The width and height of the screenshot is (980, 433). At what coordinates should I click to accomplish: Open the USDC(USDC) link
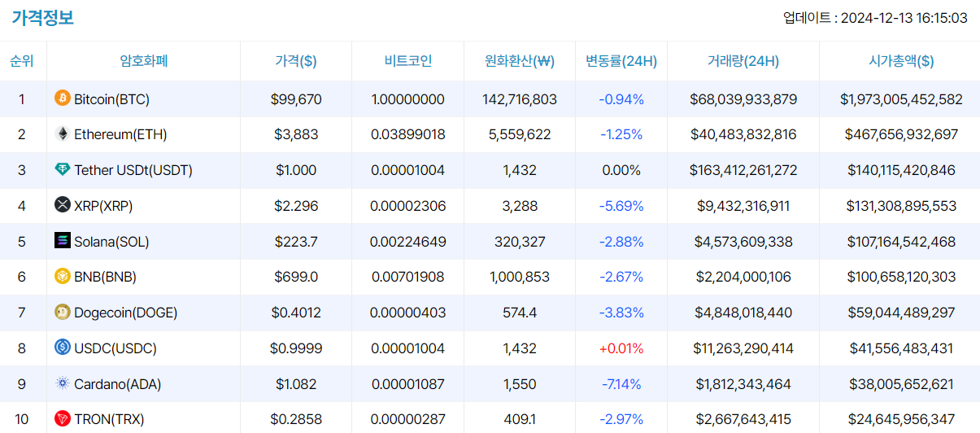[x=115, y=348]
